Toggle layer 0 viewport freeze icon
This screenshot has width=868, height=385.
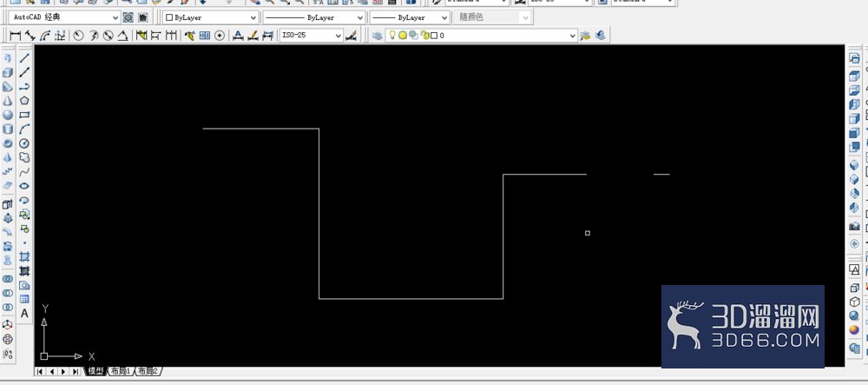pos(413,36)
